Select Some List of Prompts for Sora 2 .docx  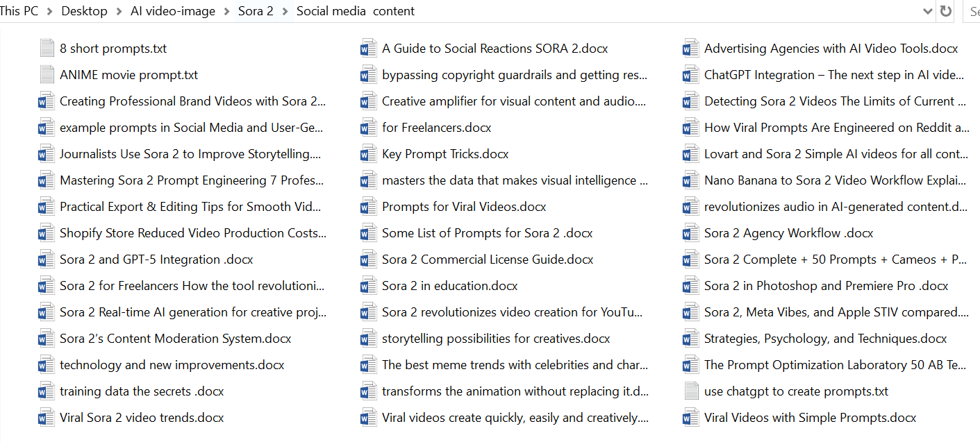tap(488, 233)
